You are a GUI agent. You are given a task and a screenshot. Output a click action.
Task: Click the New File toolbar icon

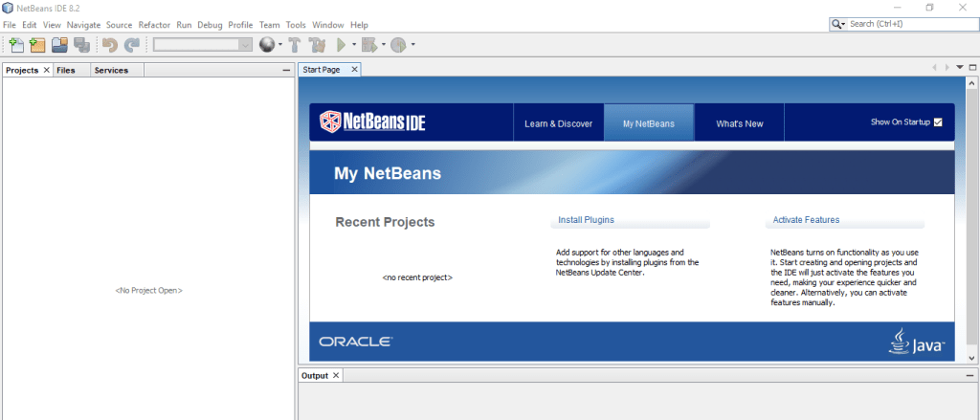[15, 45]
